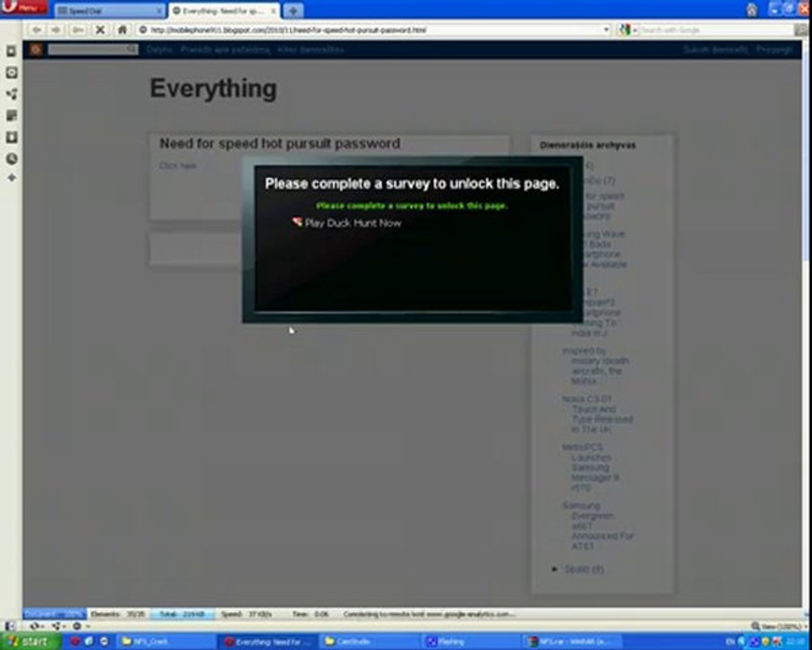Open the Widgets panel in the sidebar

coord(11,73)
